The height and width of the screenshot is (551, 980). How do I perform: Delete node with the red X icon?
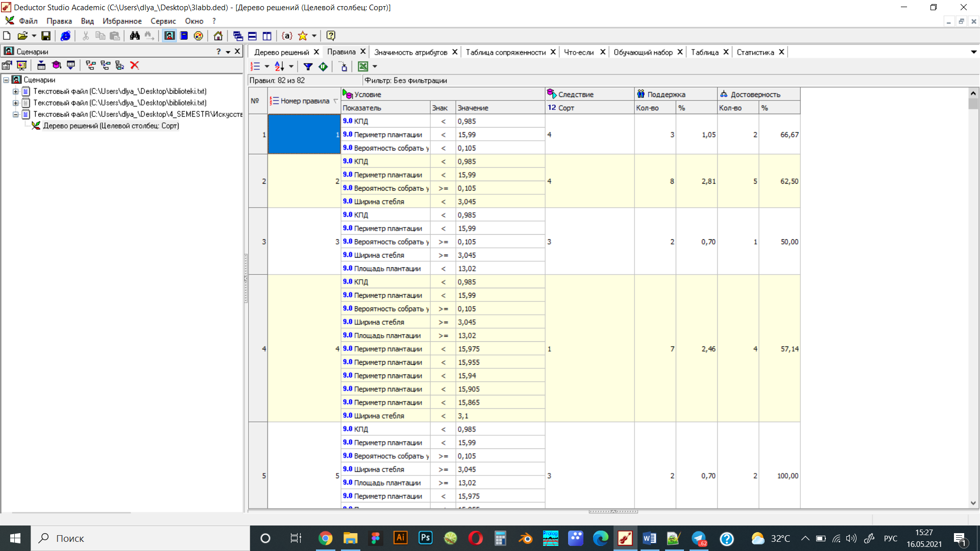click(x=135, y=65)
